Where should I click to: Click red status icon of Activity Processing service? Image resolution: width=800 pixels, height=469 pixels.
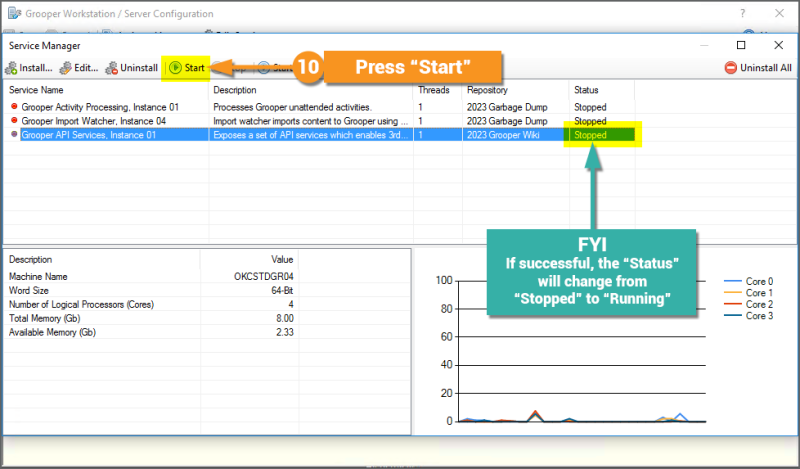(x=14, y=107)
